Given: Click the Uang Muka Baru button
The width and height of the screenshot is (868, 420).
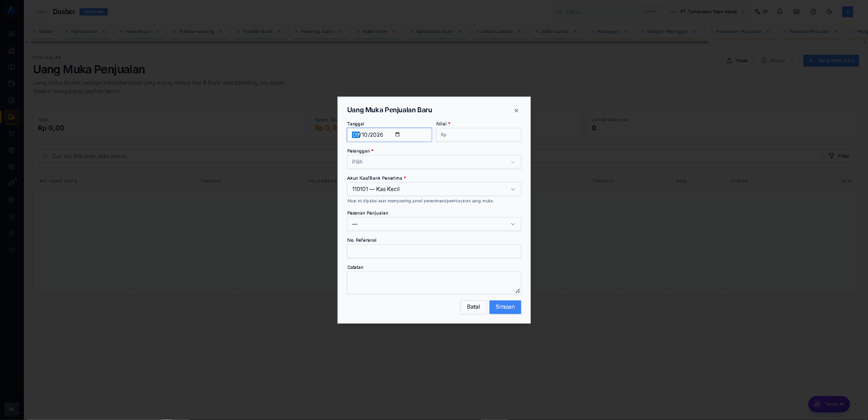Looking at the screenshot, I should click(x=831, y=61).
